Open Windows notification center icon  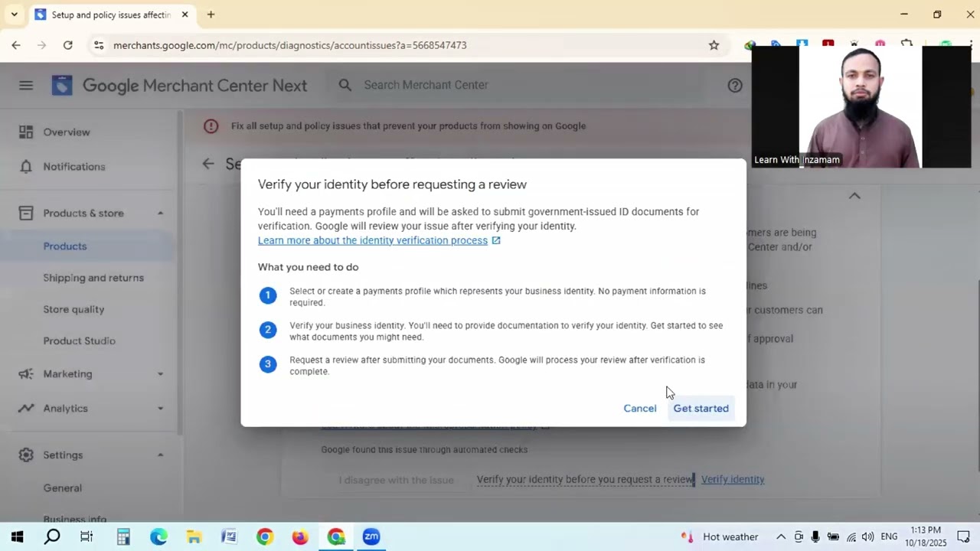click(x=964, y=536)
